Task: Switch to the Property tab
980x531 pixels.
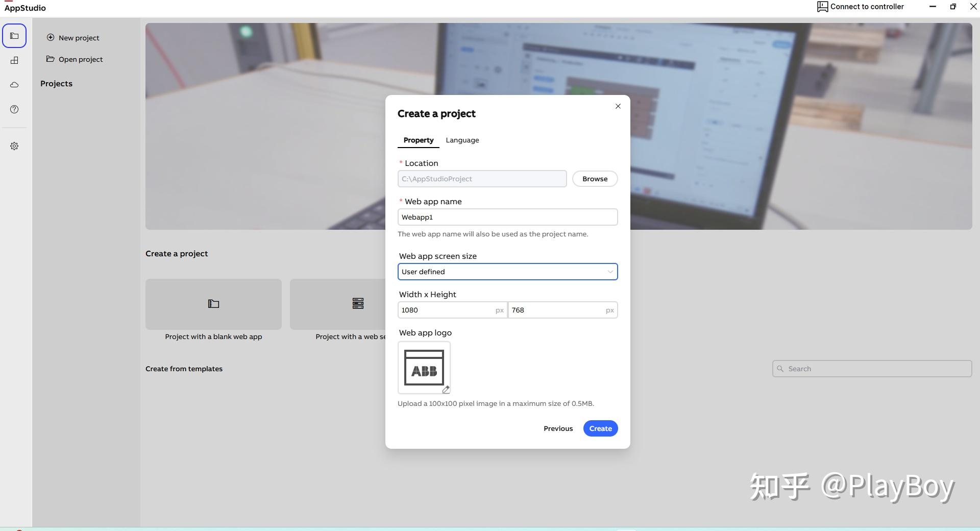Action: (418, 140)
